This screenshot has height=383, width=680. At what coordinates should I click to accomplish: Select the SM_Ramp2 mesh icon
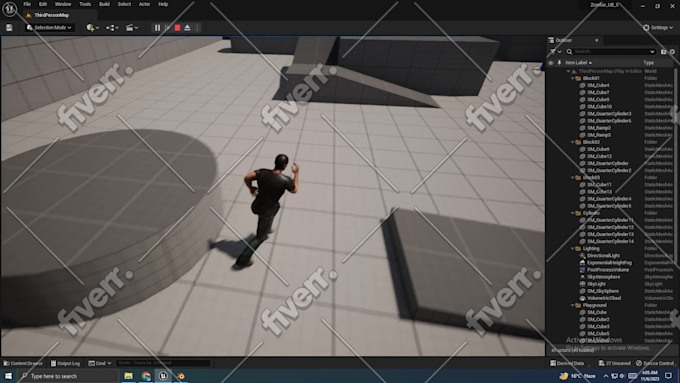tap(582, 128)
